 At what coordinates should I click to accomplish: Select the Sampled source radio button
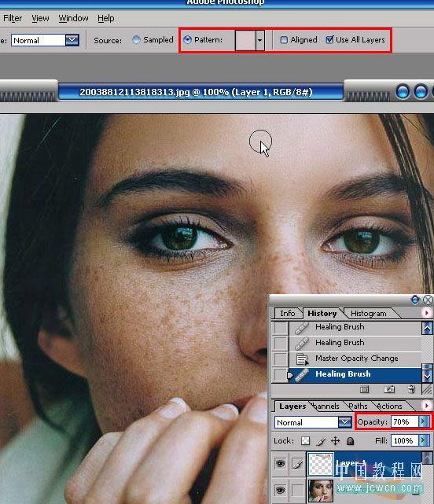pos(136,39)
